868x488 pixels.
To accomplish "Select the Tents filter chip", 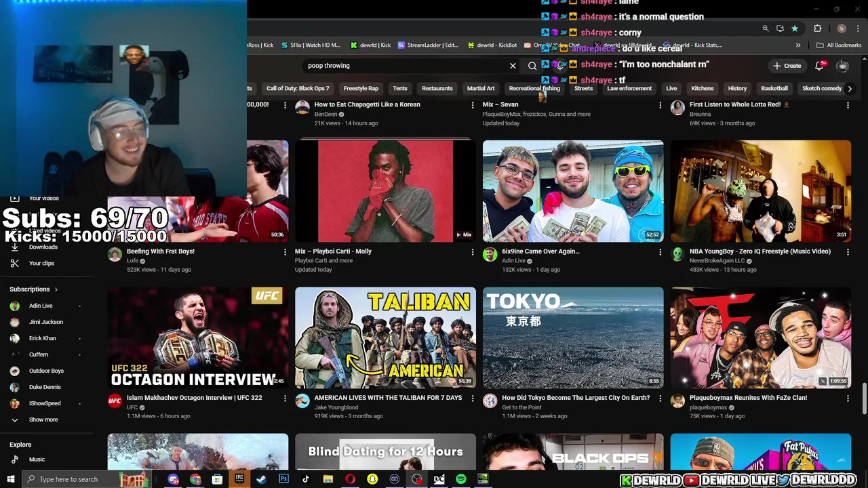I will (400, 88).
